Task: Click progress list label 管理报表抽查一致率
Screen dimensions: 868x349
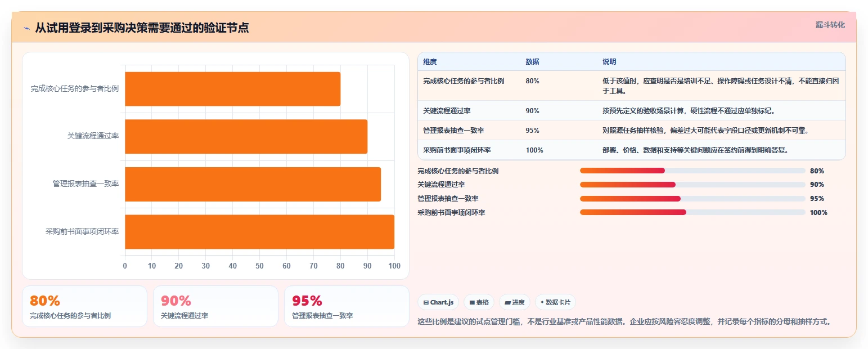Action: pyautogui.click(x=448, y=199)
